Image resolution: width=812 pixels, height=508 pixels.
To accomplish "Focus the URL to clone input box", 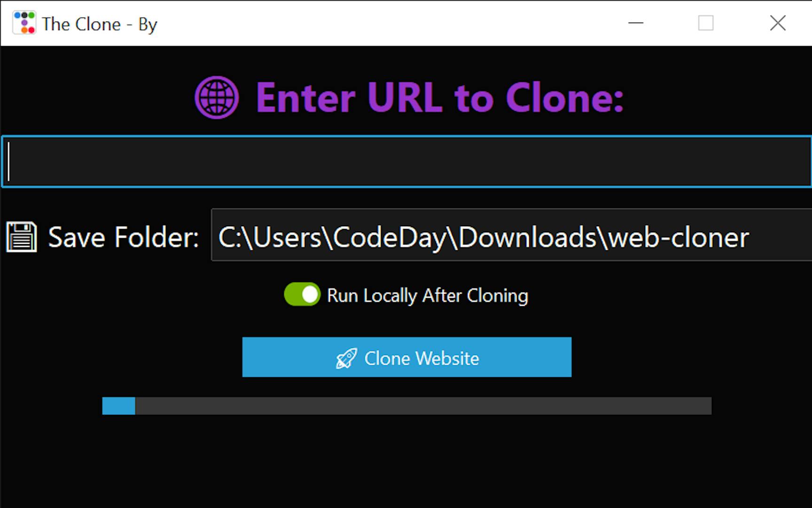I will point(407,162).
